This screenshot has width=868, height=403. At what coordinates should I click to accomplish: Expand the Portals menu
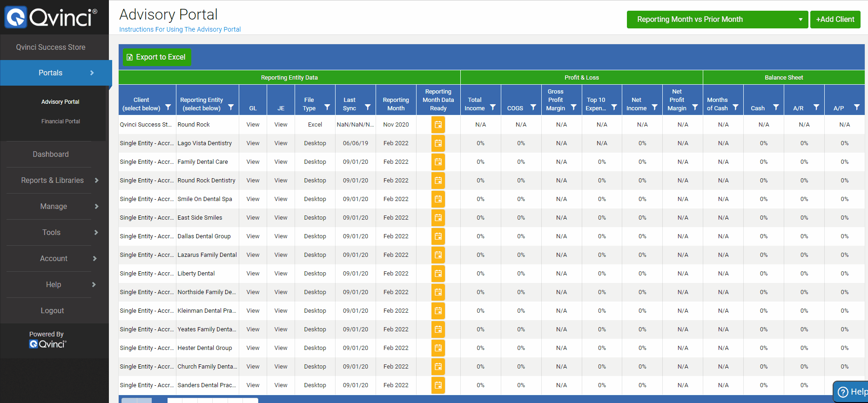pos(56,73)
